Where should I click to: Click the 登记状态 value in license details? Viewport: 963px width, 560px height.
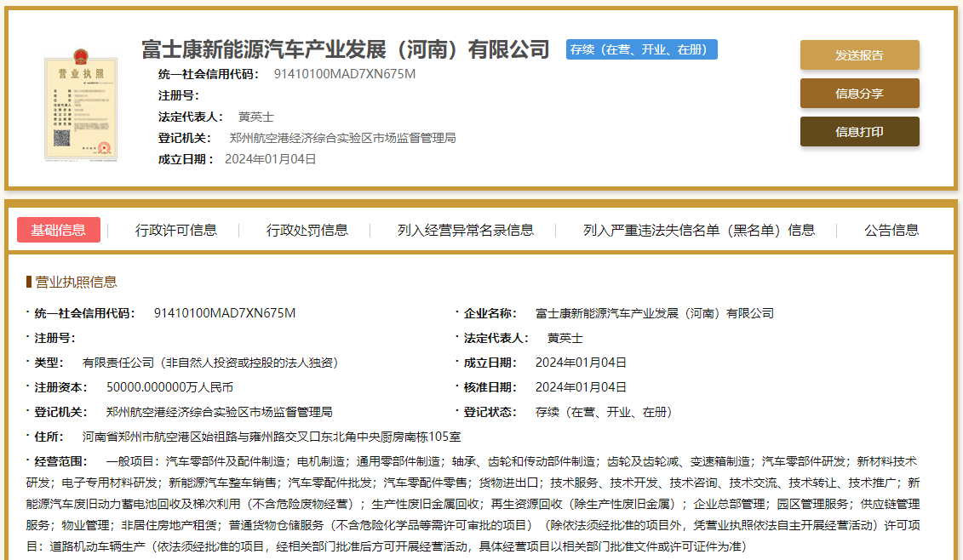pos(604,412)
